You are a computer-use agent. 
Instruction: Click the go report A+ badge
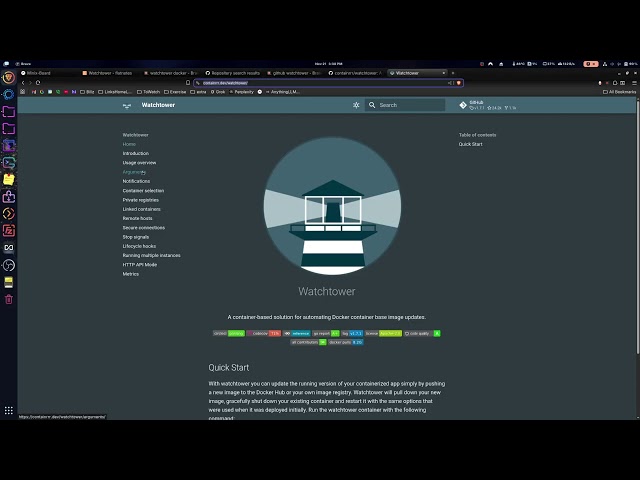click(x=326, y=333)
